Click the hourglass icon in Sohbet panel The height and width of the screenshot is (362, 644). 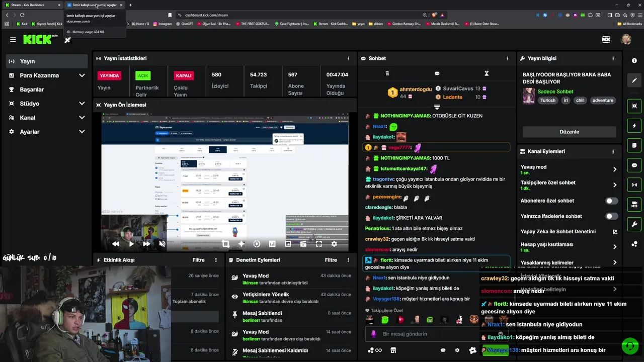tap(487, 73)
